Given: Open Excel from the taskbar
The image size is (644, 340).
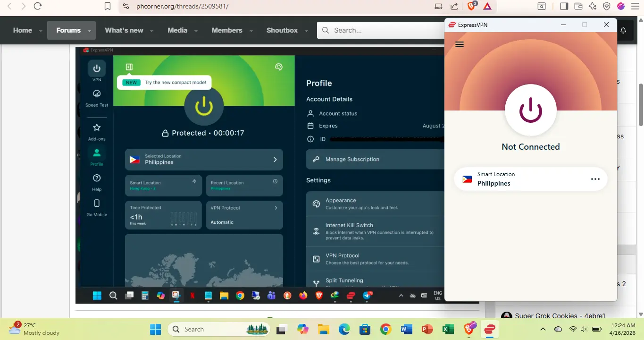Looking at the screenshot, I should pyautogui.click(x=448, y=329).
